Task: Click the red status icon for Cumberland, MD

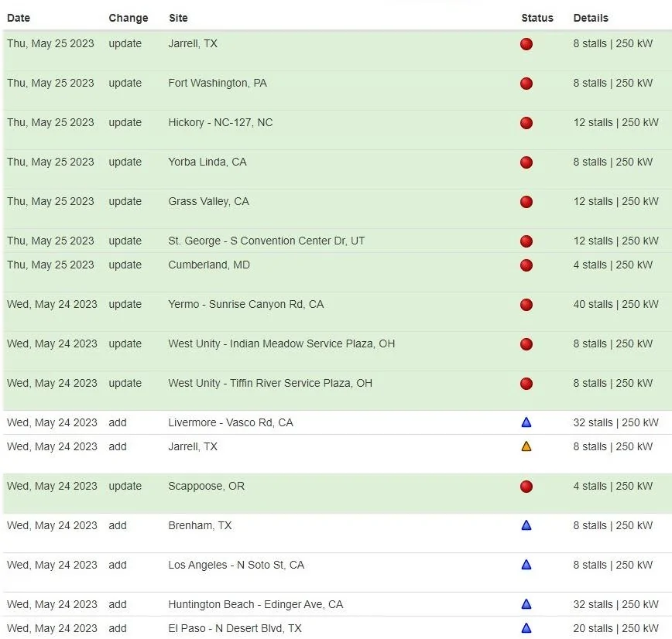Action: coord(526,265)
